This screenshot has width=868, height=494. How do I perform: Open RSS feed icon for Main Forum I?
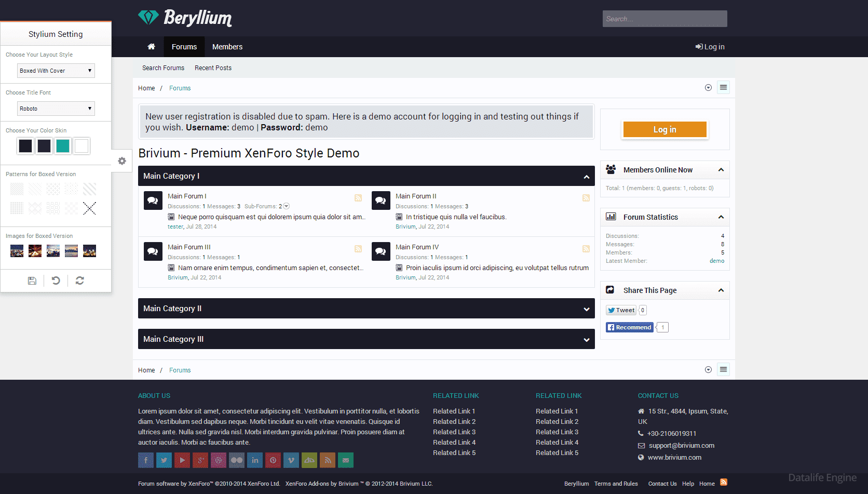pos(358,198)
